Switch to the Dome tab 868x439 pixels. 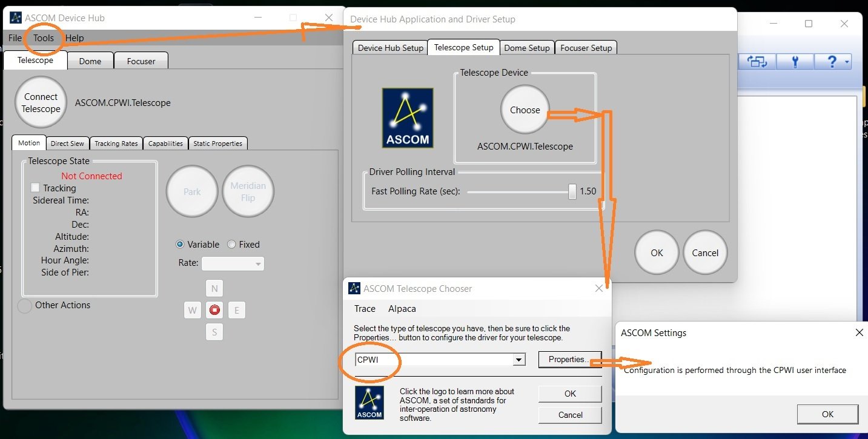point(90,61)
